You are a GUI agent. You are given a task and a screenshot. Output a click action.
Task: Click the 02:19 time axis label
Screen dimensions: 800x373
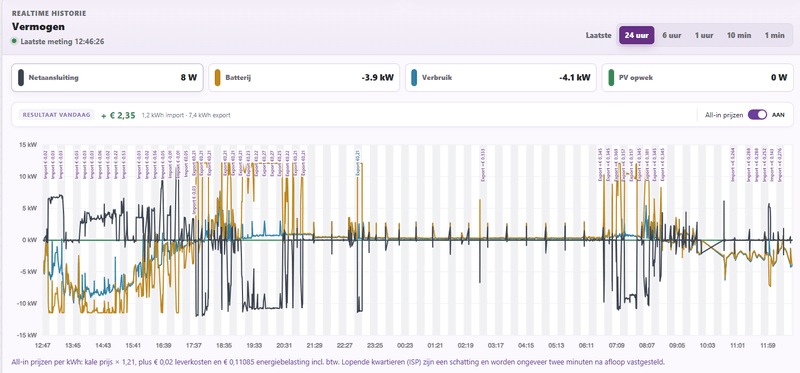pyautogui.click(x=465, y=345)
